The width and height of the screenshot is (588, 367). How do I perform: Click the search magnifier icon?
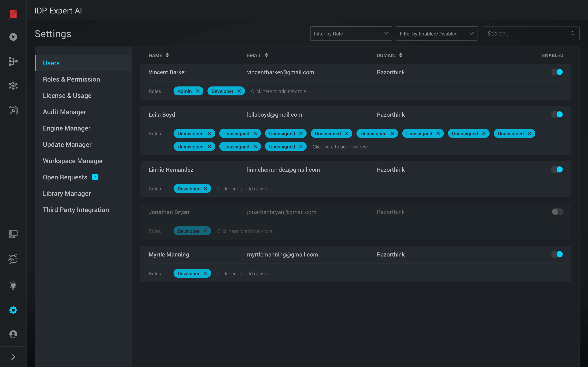(x=573, y=33)
